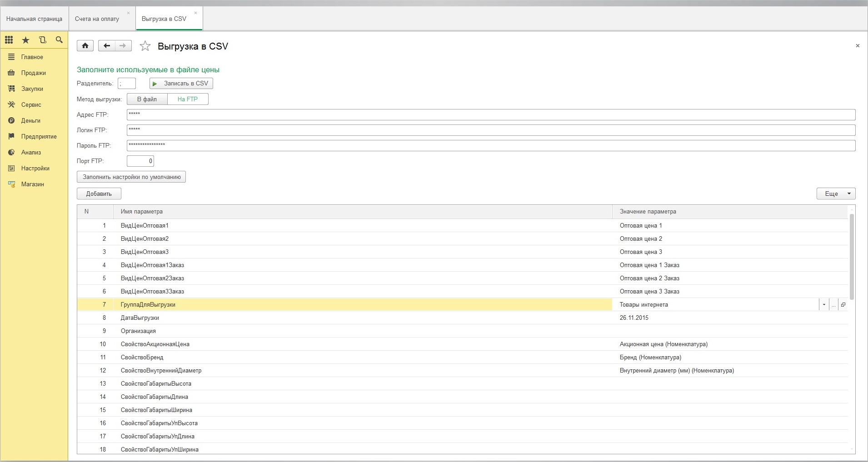Close the Счета на оплату tab

[128, 13]
